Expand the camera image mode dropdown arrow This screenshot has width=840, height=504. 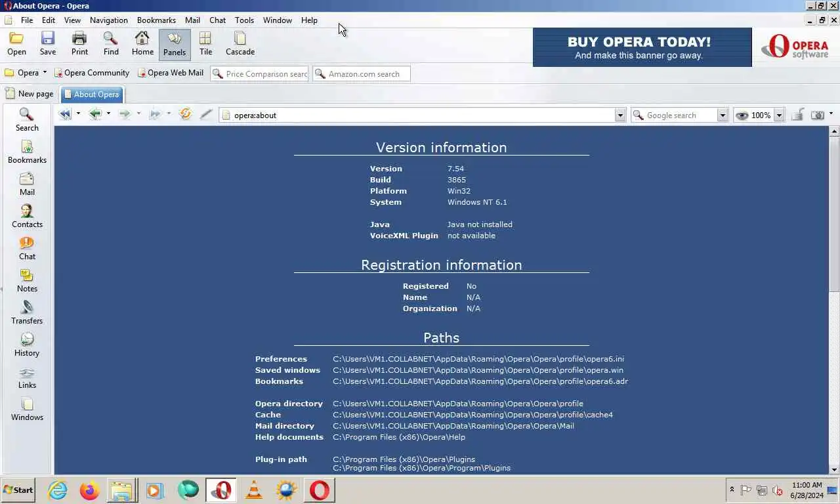pos(831,114)
